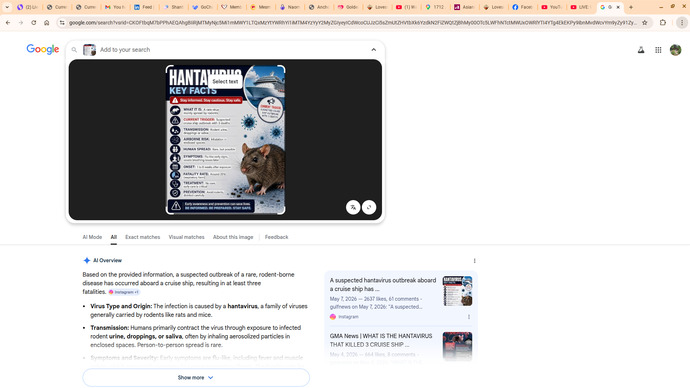Click the search magnifier icon

click(x=74, y=50)
